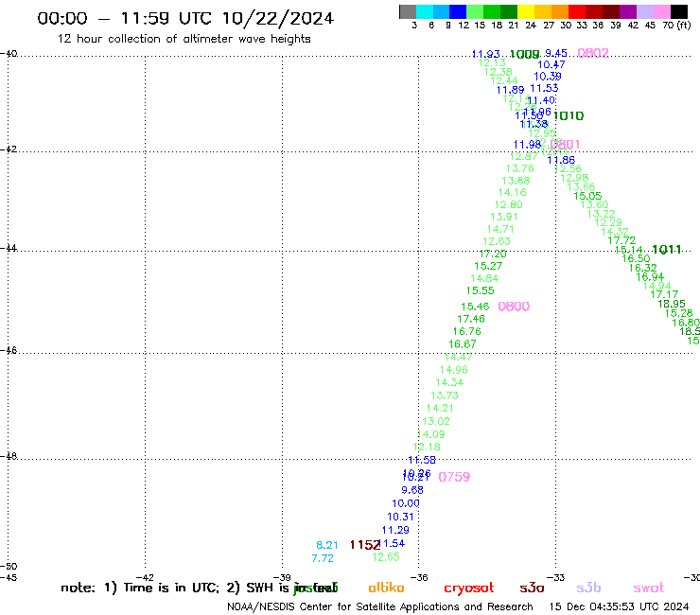This screenshot has height=615, width=700.
Task: Click the dark red '1152' time label
Action: (365, 545)
